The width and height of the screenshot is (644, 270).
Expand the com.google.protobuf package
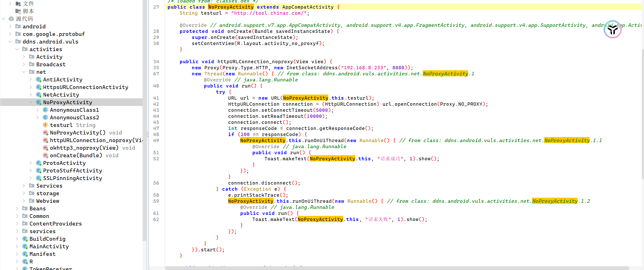(x=10, y=34)
